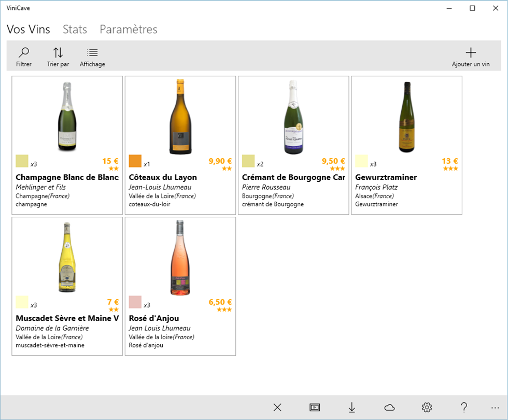Open the Trier par sort options

tap(58, 57)
